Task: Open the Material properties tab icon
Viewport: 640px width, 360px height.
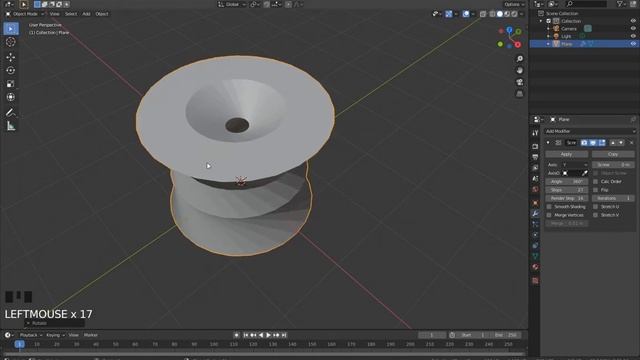Action: pyautogui.click(x=536, y=267)
